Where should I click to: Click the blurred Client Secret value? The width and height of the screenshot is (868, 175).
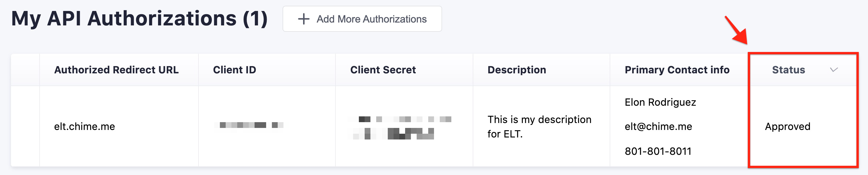pyautogui.click(x=400, y=128)
